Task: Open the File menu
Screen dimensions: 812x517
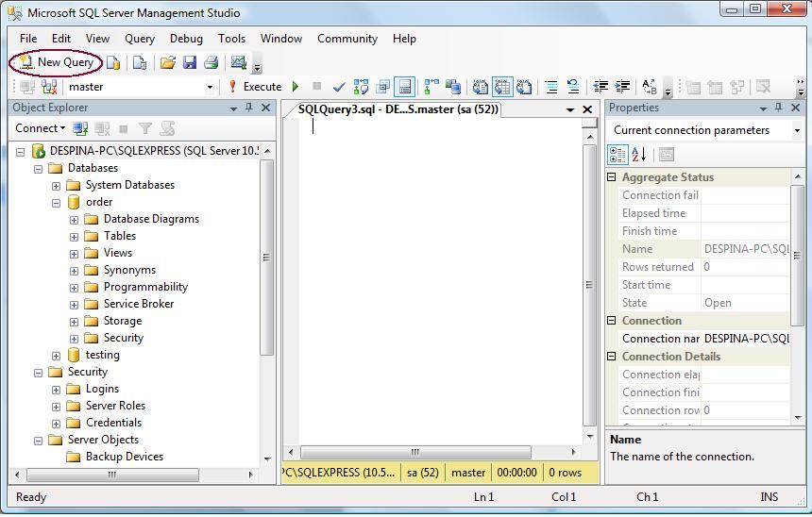Action: (x=28, y=39)
